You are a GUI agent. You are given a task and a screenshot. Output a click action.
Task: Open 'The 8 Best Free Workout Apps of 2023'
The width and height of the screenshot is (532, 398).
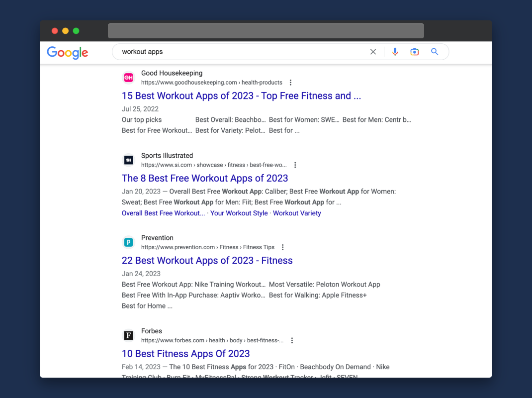204,178
